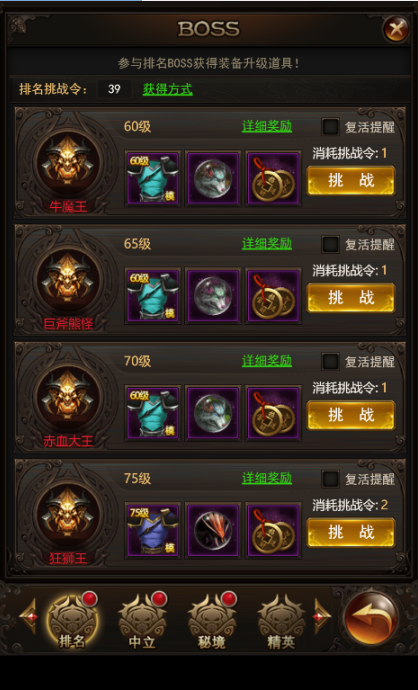Screen dimensions: 418x690
Task: Click 挑战 button for 牛魔王
Action: point(351,180)
